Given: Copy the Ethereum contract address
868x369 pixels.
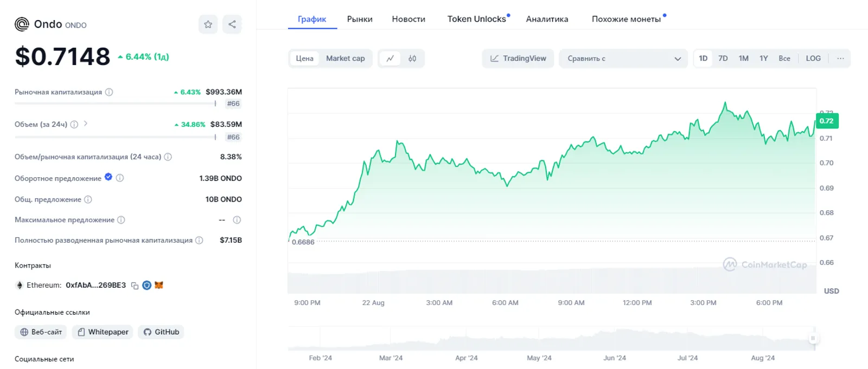Looking at the screenshot, I should (x=135, y=286).
